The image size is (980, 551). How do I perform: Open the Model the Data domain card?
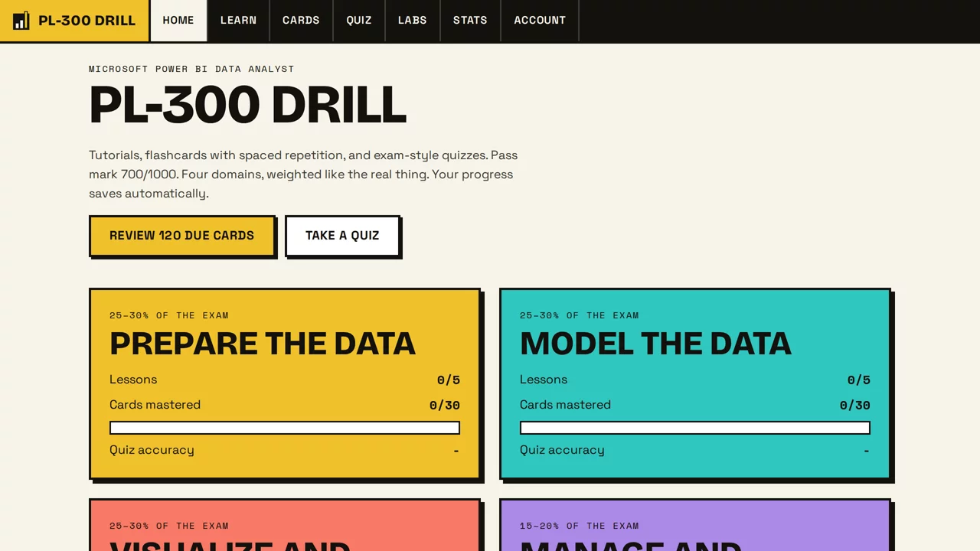click(x=695, y=384)
